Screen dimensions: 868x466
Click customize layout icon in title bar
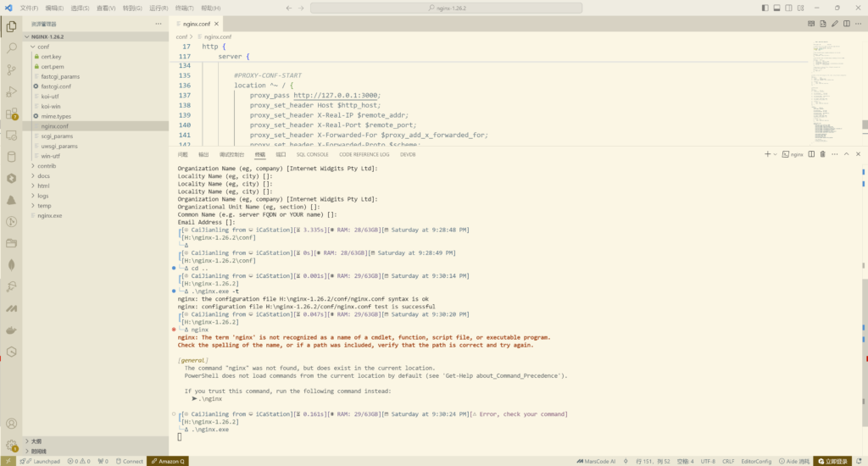pyautogui.click(x=800, y=8)
